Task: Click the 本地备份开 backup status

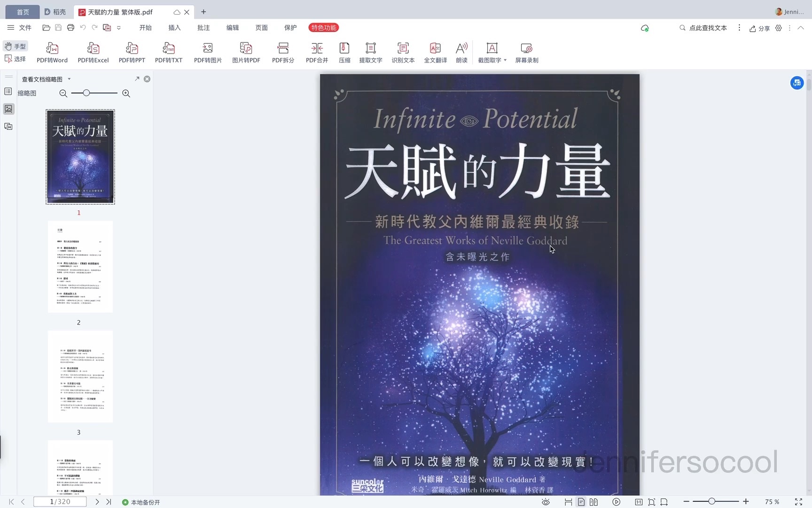Action: click(141, 502)
